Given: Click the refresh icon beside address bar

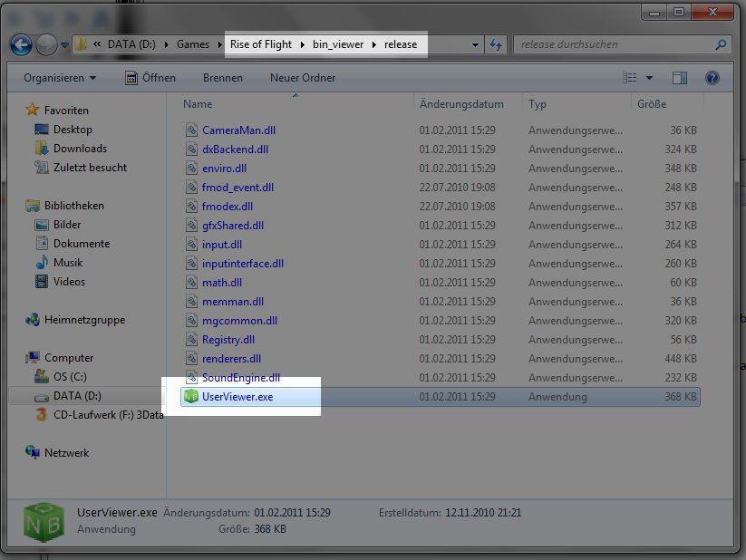Looking at the screenshot, I should click(x=494, y=43).
